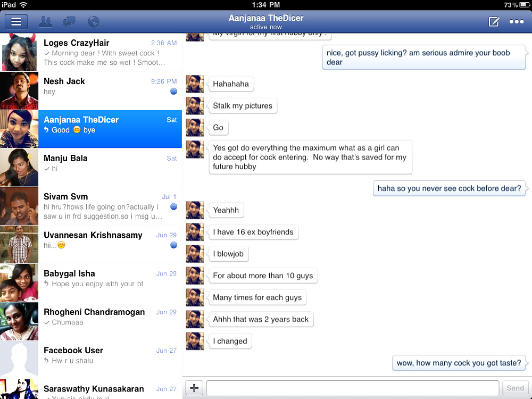The image size is (532, 399).
Task: Click the unread dot for Uvannesan Krishnasamy
Action: pos(173,245)
